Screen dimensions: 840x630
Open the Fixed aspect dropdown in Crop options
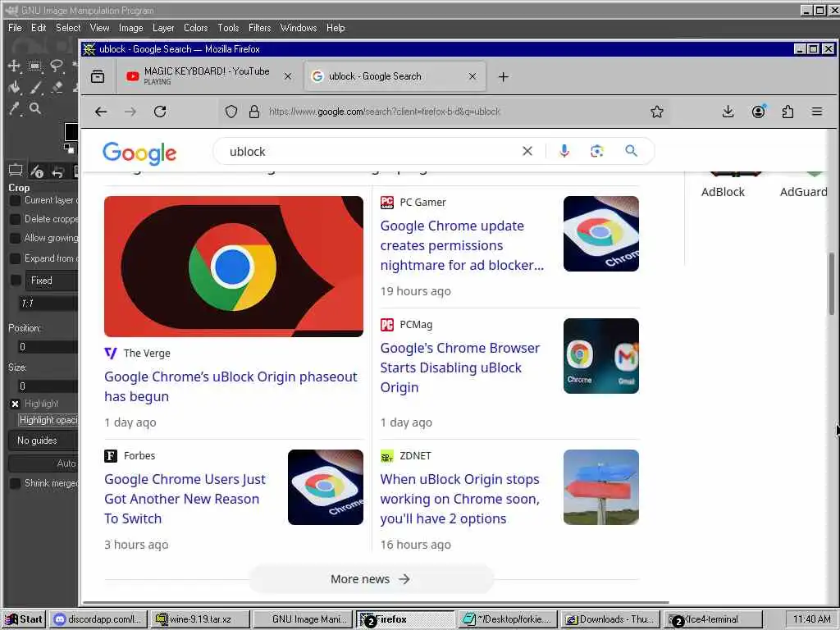click(x=52, y=281)
